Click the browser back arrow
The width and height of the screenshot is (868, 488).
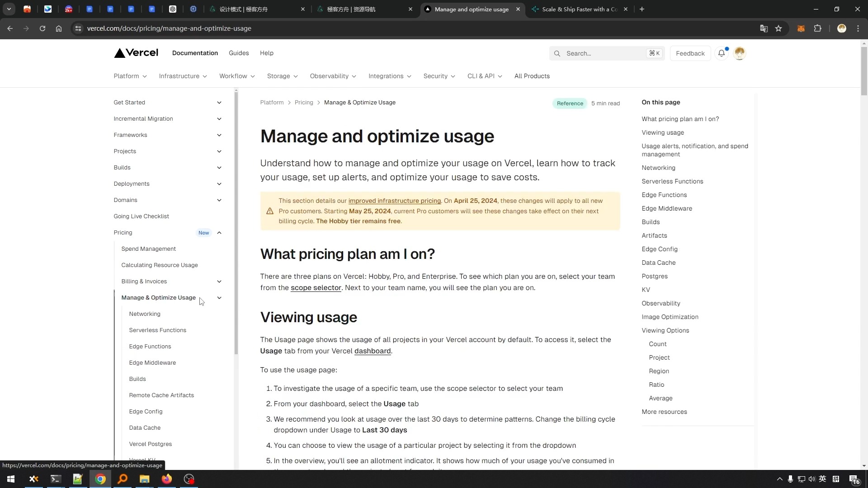[x=10, y=28]
